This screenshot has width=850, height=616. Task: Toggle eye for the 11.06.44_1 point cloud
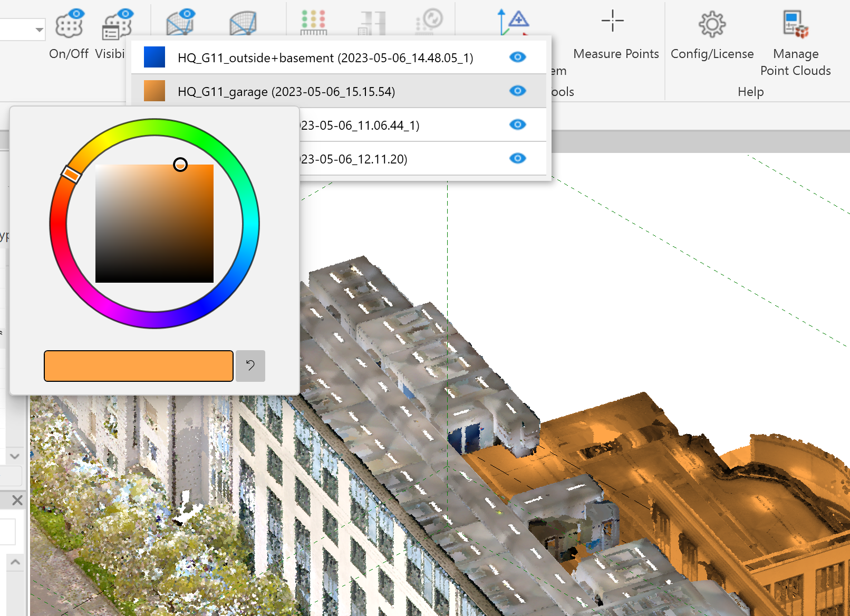517,124
